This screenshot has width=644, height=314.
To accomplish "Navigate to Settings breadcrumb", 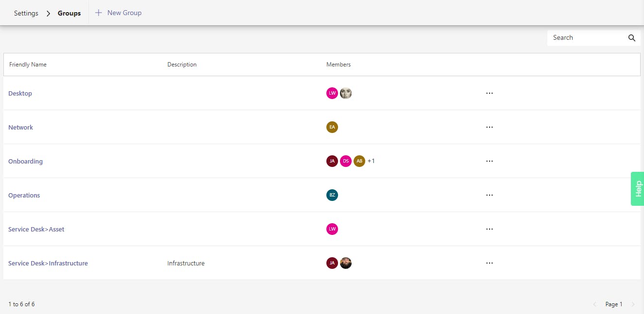I will click(26, 13).
